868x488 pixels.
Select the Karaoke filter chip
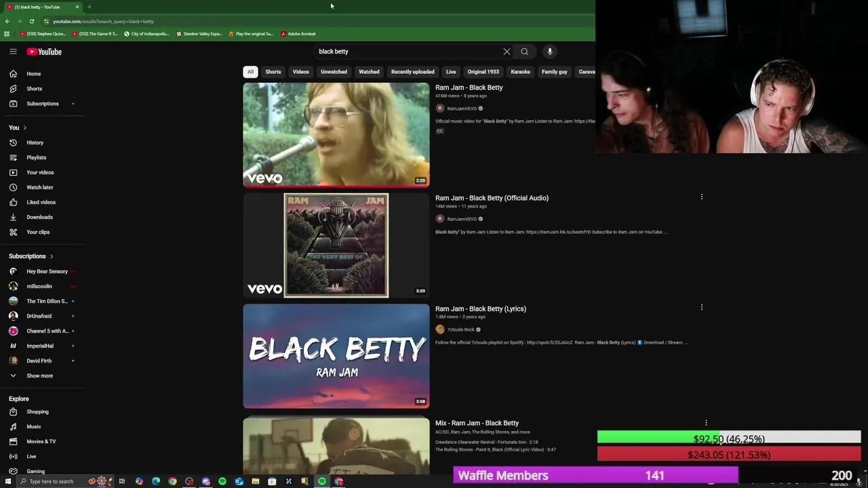tap(520, 72)
